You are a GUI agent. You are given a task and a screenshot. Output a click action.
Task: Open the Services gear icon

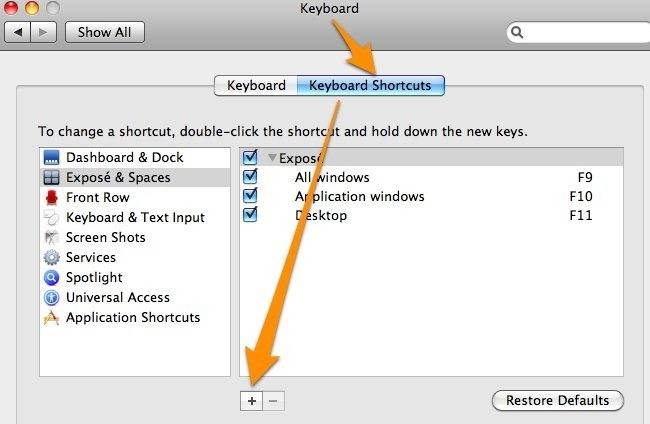click(51, 257)
